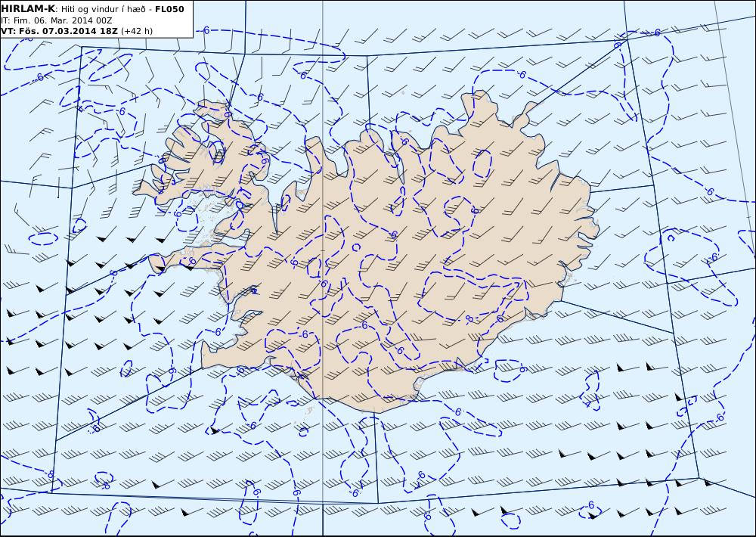
Task: Click the FL050 flight level label
Action: (x=169, y=9)
